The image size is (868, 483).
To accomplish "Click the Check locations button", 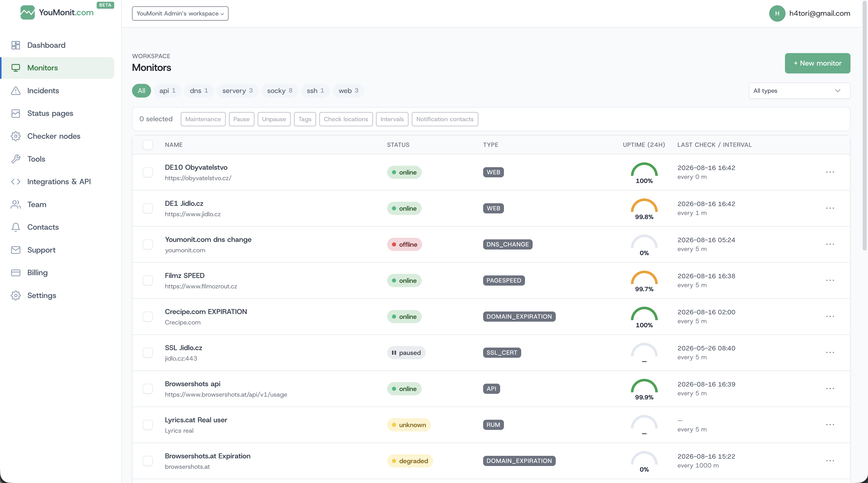I will coord(346,119).
